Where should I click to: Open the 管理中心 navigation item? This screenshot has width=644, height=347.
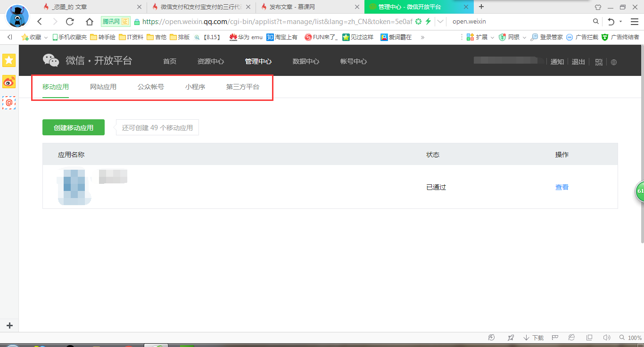pyautogui.click(x=258, y=61)
